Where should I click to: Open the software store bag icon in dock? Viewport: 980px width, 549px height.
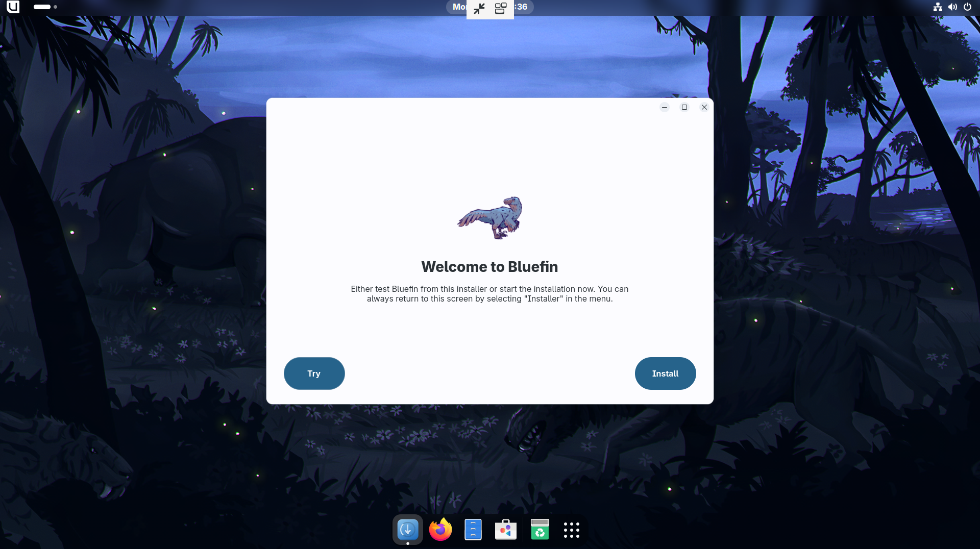tap(506, 530)
